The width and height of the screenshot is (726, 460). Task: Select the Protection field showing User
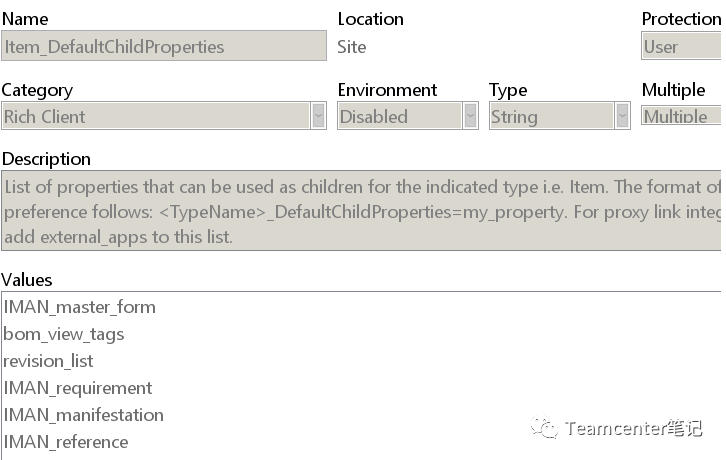click(680, 46)
